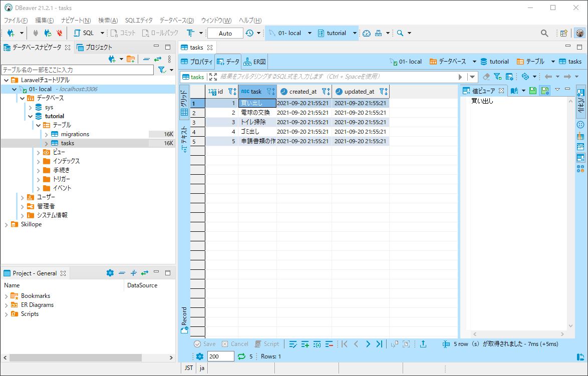Expand the migrations table node
The width and height of the screenshot is (588, 376).
(x=47, y=134)
